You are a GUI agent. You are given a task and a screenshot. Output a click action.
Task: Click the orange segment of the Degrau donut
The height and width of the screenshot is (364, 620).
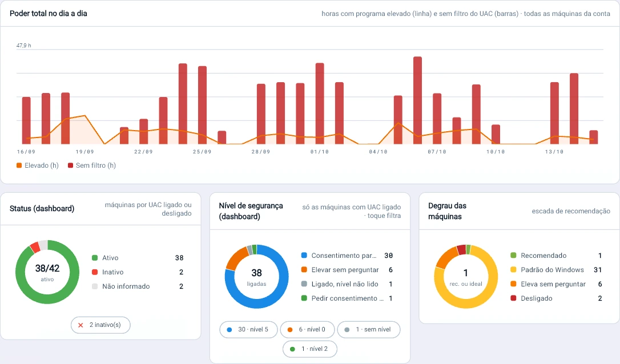pos(446,257)
